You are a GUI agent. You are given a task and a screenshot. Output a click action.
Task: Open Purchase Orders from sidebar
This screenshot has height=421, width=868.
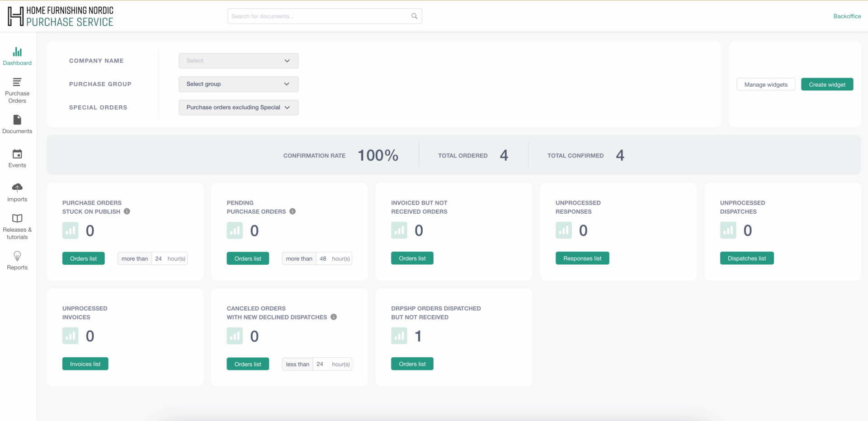click(17, 91)
